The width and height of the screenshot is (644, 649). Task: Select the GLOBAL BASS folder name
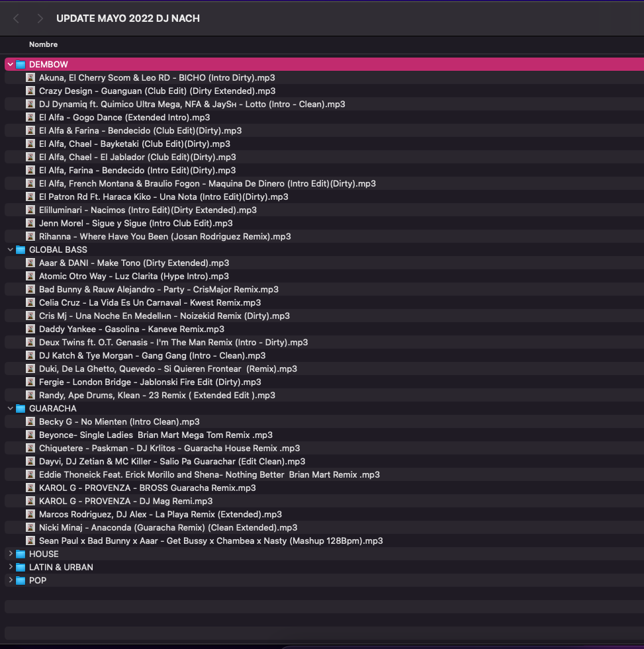pyautogui.click(x=58, y=250)
